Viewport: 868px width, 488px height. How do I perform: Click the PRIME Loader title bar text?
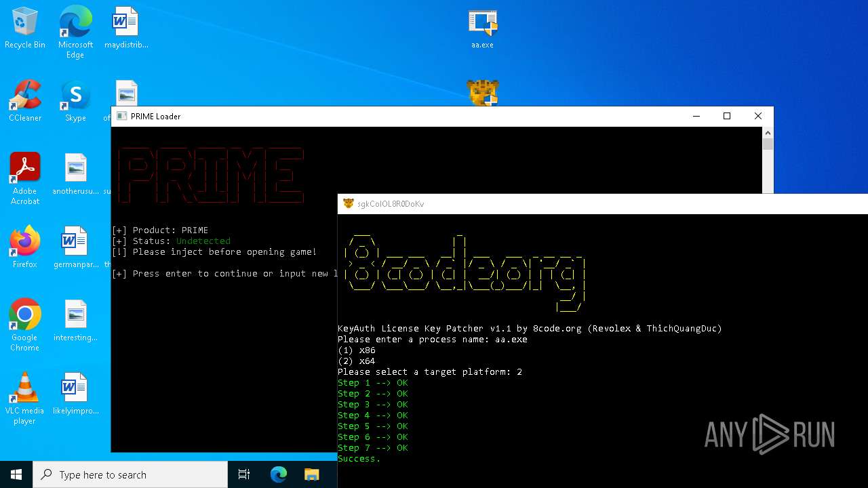[156, 116]
